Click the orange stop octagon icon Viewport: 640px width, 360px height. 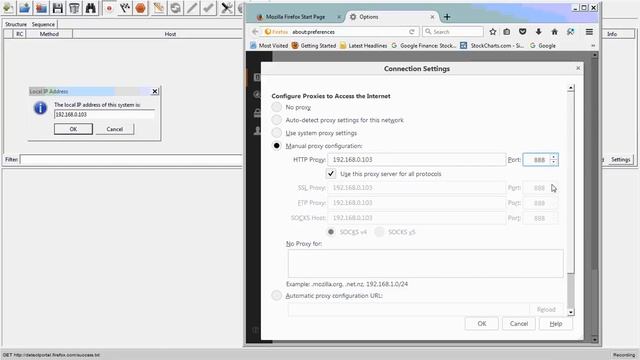tap(141, 8)
